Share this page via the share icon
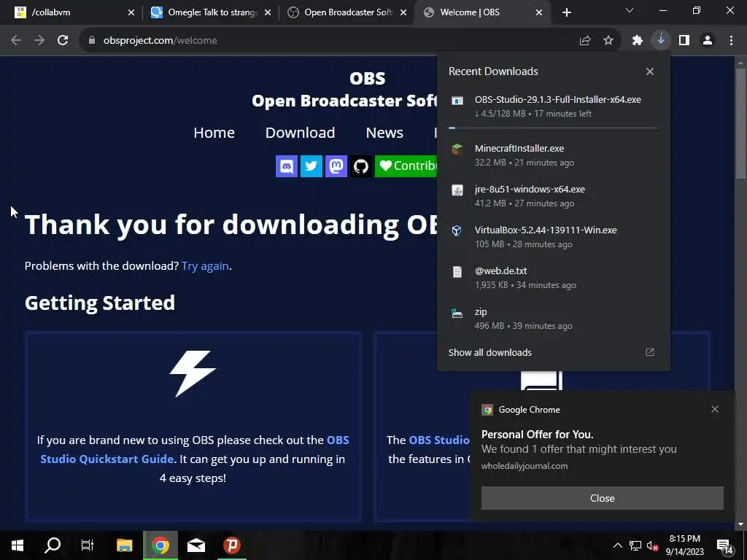The height and width of the screenshot is (560, 747). click(585, 41)
